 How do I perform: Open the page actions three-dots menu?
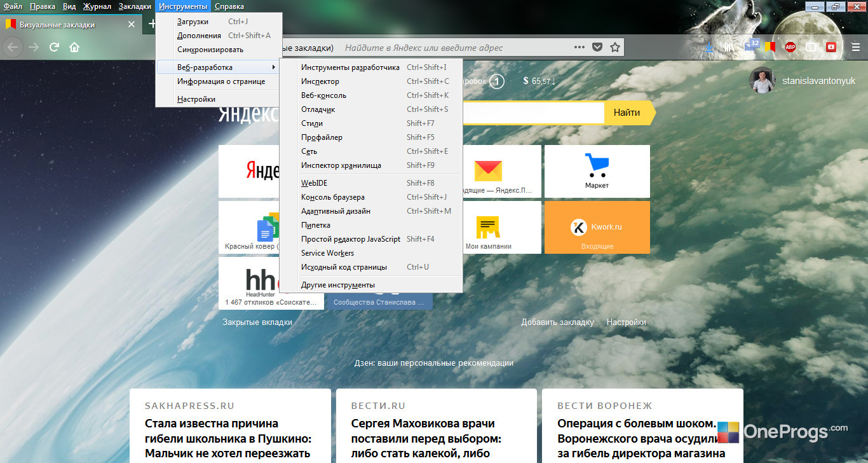[579, 47]
